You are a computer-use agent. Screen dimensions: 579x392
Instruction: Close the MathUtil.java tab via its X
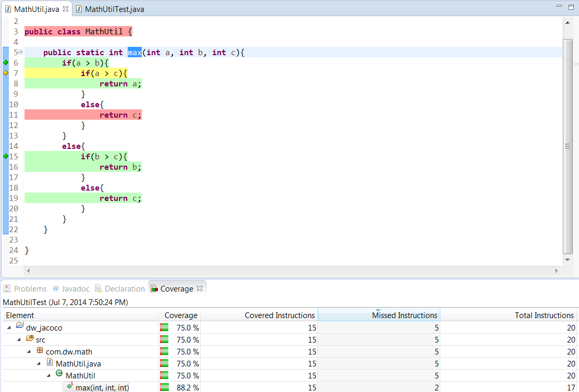tap(66, 9)
